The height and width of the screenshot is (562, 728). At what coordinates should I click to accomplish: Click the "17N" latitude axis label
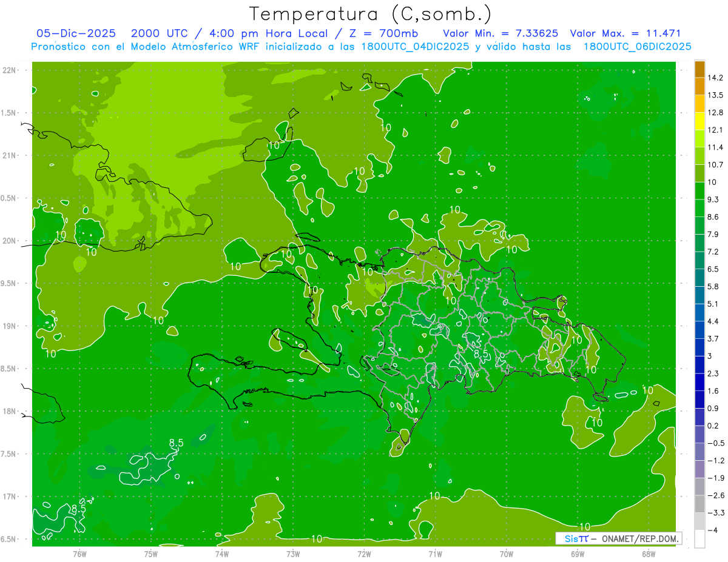(9, 497)
